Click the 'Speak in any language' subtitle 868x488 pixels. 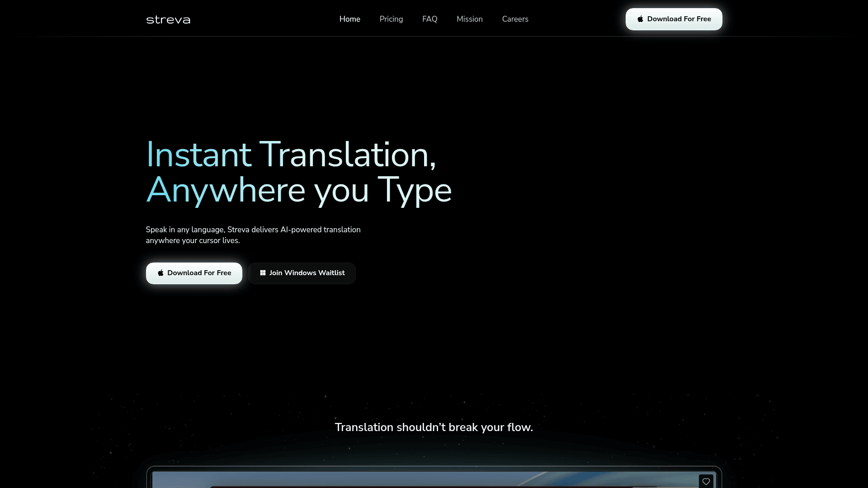[253, 230]
